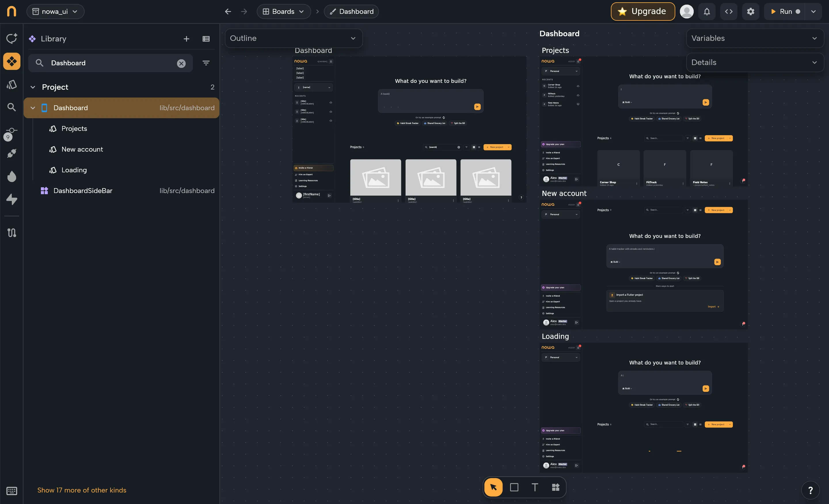Select the rectangle tool
Viewport: 829px width, 504px height.
514,487
